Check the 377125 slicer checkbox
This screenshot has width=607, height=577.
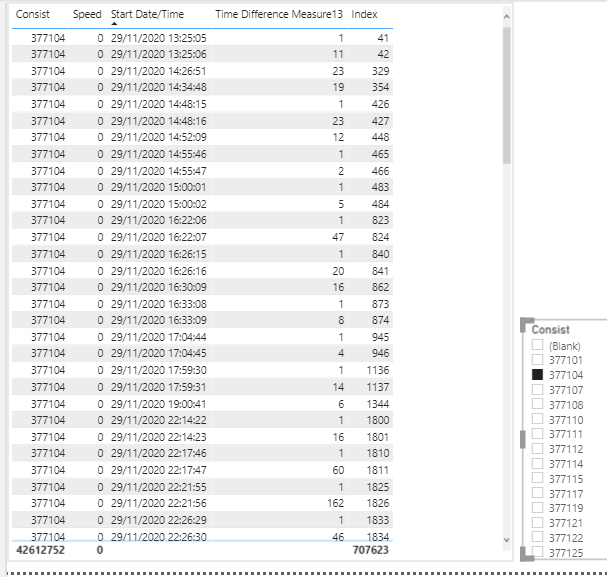click(537, 551)
